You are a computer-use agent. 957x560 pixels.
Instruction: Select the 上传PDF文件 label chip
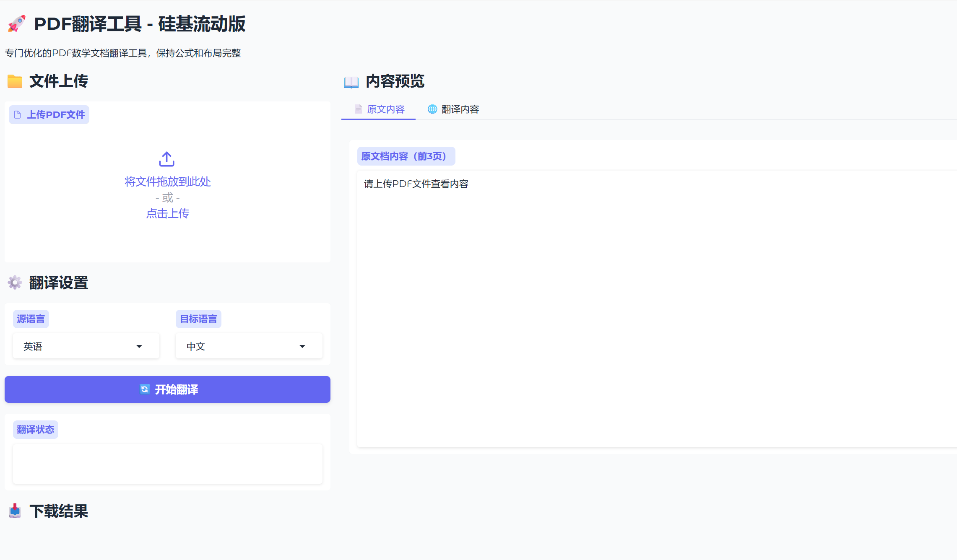[49, 114]
